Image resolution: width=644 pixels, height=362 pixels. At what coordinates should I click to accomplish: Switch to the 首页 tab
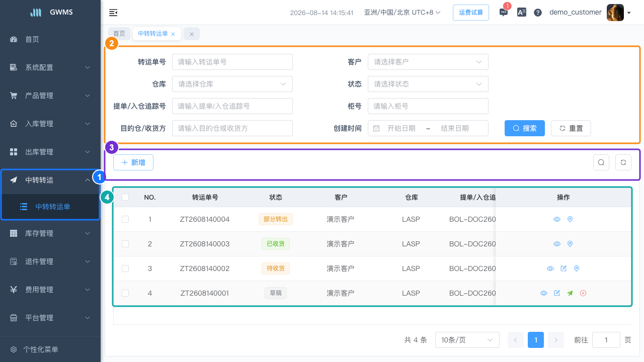point(119,34)
